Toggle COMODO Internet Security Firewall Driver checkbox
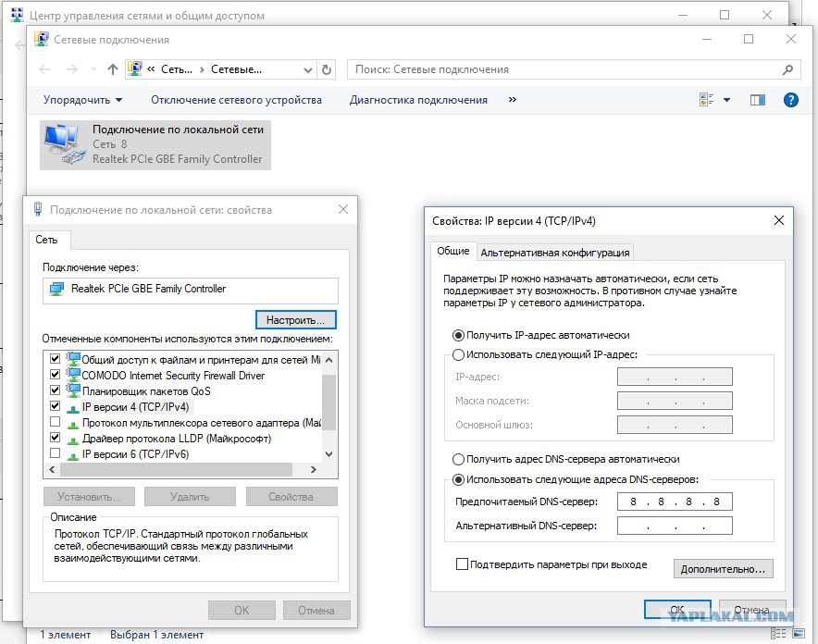 [56, 375]
